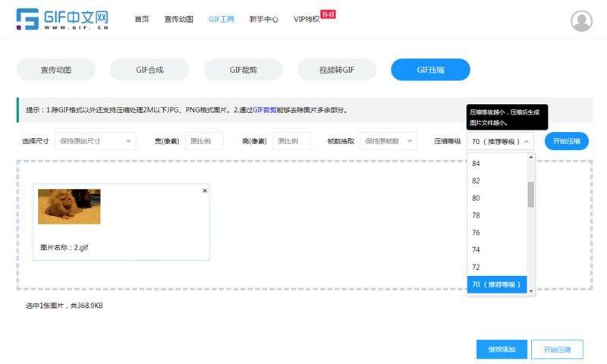Go to 首页 in the top navigation
The height and width of the screenshot is (364, 607).
(142, 19)
